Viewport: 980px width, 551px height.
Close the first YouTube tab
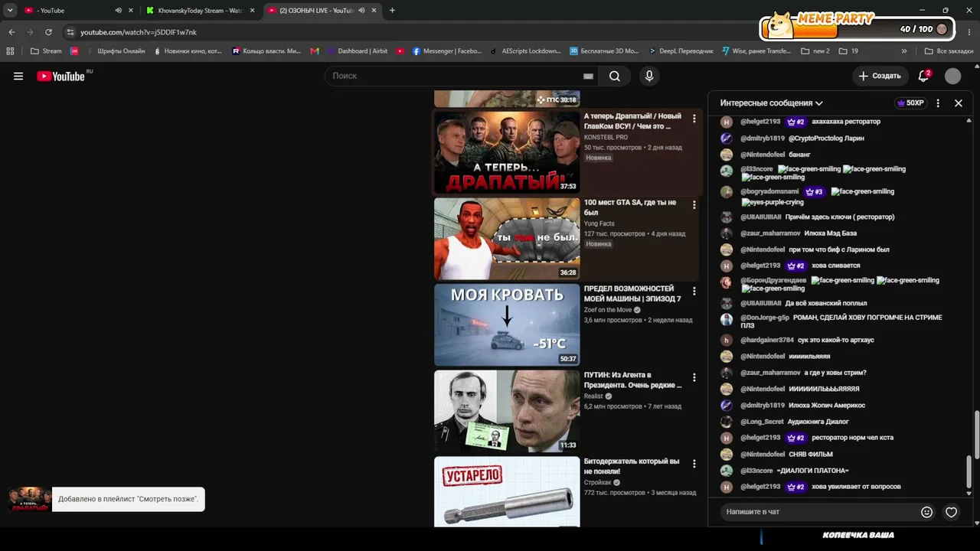pyautogui.click(x=131, y=11)
